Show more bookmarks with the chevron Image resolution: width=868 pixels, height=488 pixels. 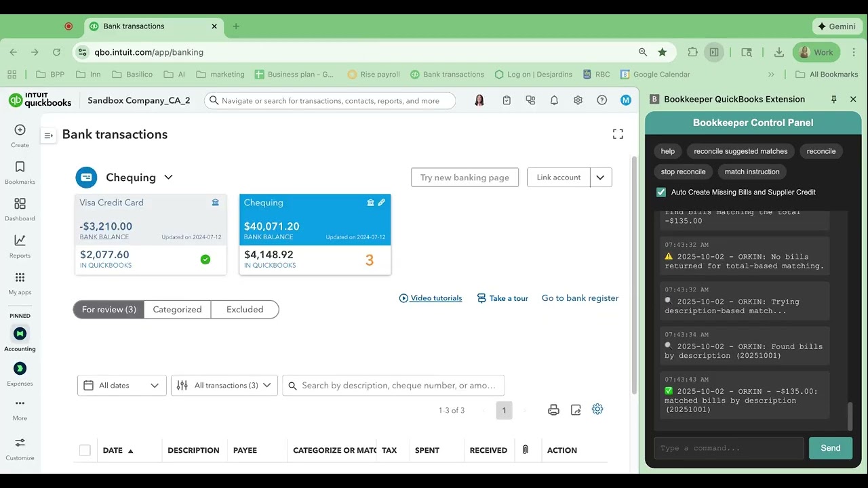tap(771, 75)
